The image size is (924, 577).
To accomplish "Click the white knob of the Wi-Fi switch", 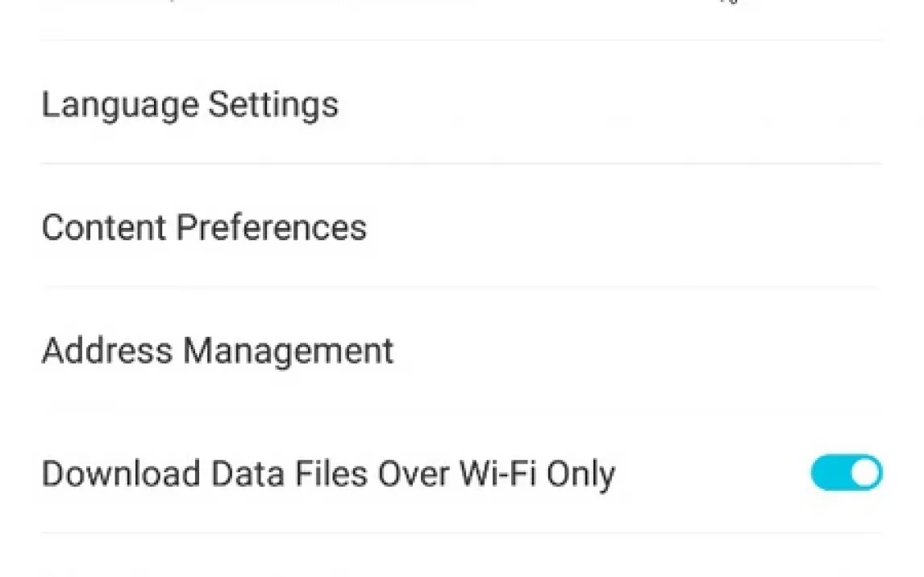I will pyautogui.click(x=865, y=473).
